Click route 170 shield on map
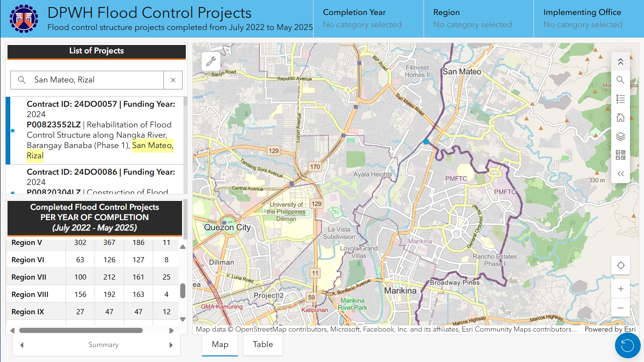 click(315, 167)
